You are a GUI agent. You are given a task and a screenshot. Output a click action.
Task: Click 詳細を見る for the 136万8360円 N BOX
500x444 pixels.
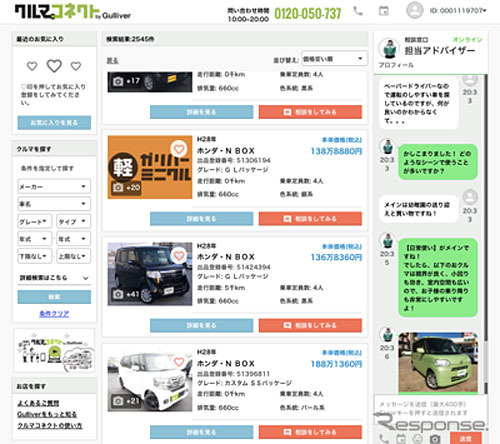tap(202, 325)
